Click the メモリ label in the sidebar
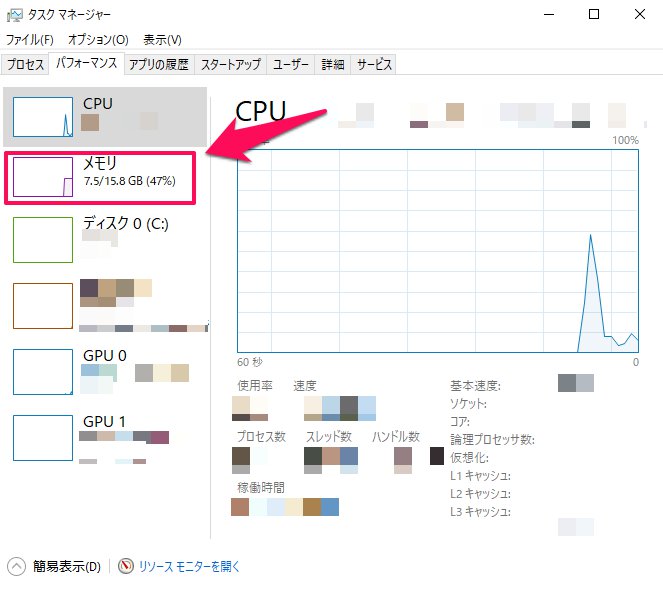The image size is (663, 590). pos(100,163)
